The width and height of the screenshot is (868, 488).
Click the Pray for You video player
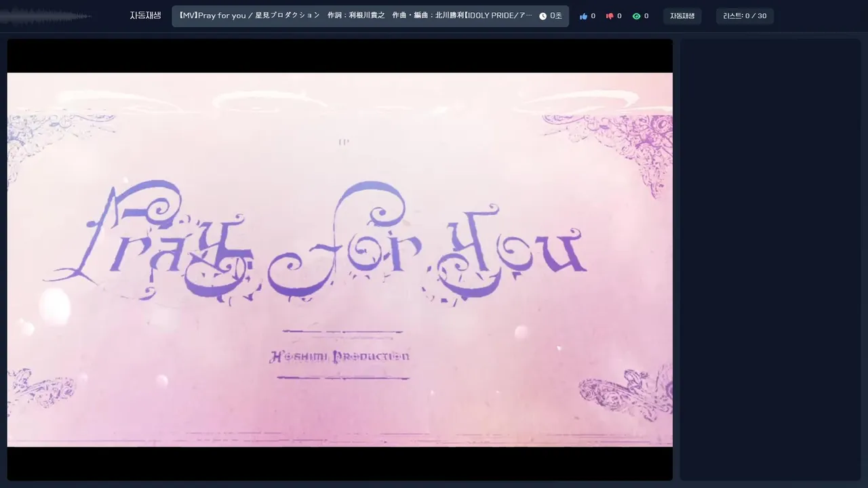coord(340,260)
